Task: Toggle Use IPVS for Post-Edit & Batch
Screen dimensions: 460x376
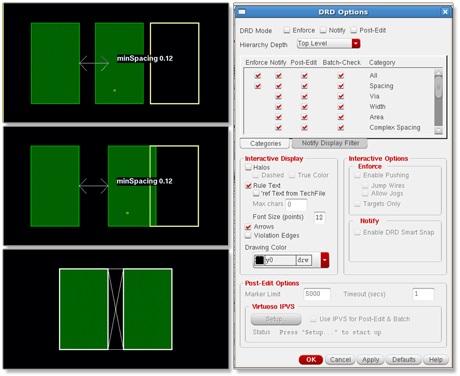Action: [x=313, y=319]
